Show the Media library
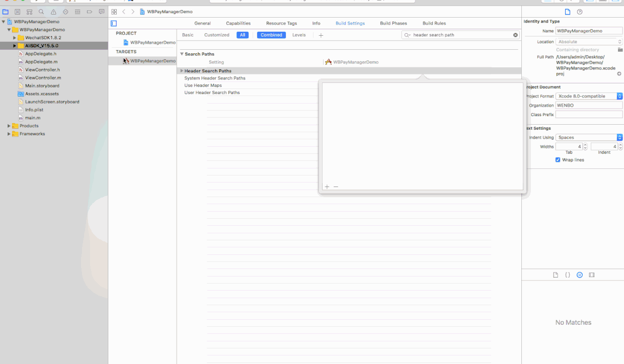This screenshot has width=624, height=364. pos(592,275)
